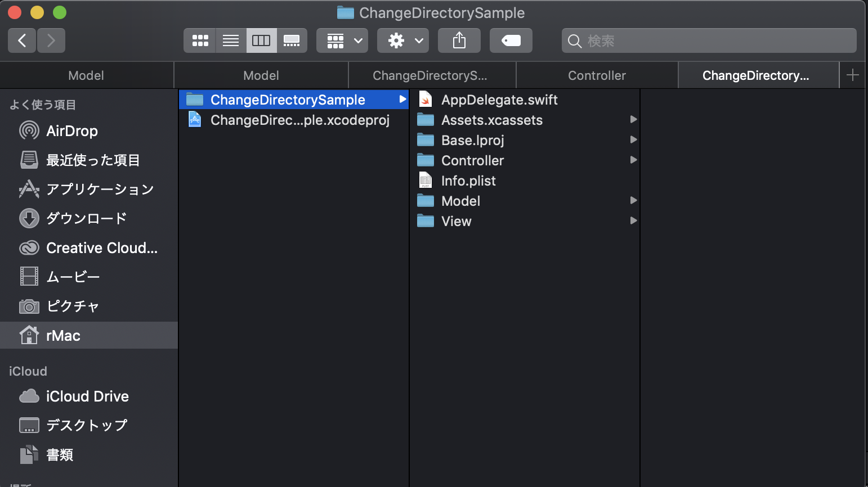The image size is (868, 487).
Task: Switch to the Controller tab
Action: tap(597, 75)
